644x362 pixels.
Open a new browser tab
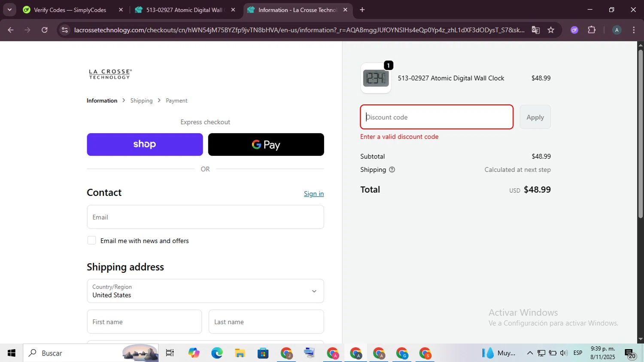coord(362,9)
